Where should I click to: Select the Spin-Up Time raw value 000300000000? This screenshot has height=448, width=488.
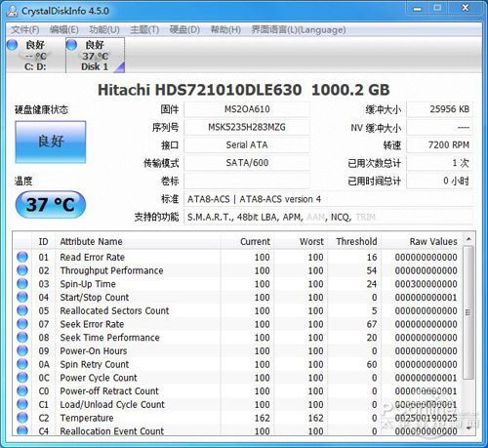click(x=426, y=284)
